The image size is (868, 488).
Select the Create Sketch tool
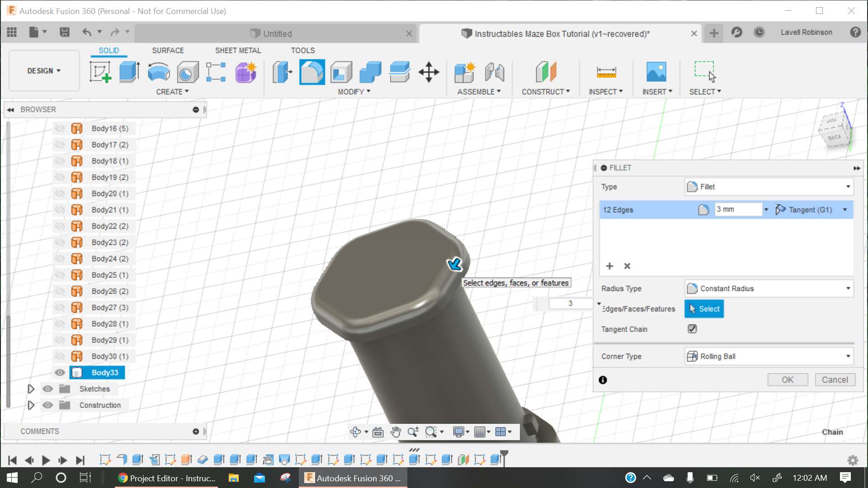(100, 72)
